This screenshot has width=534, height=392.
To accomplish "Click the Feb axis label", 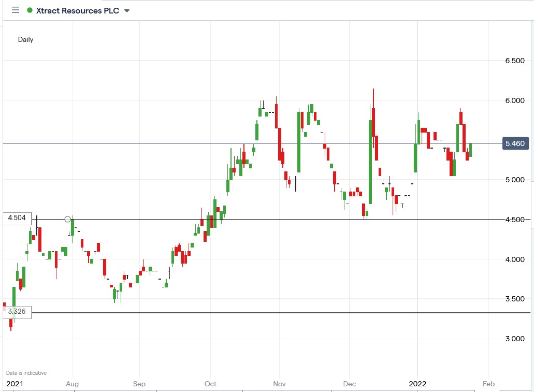I will (x=488, y=384).
